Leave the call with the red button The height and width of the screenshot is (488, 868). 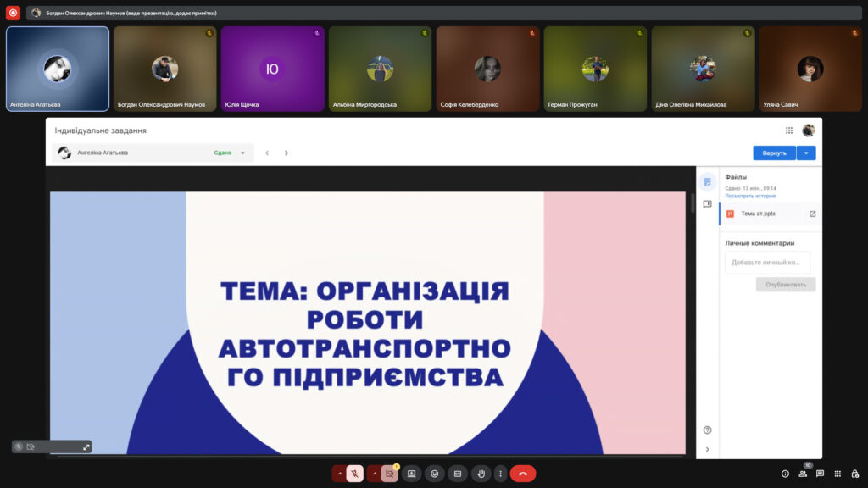point(523,474)
